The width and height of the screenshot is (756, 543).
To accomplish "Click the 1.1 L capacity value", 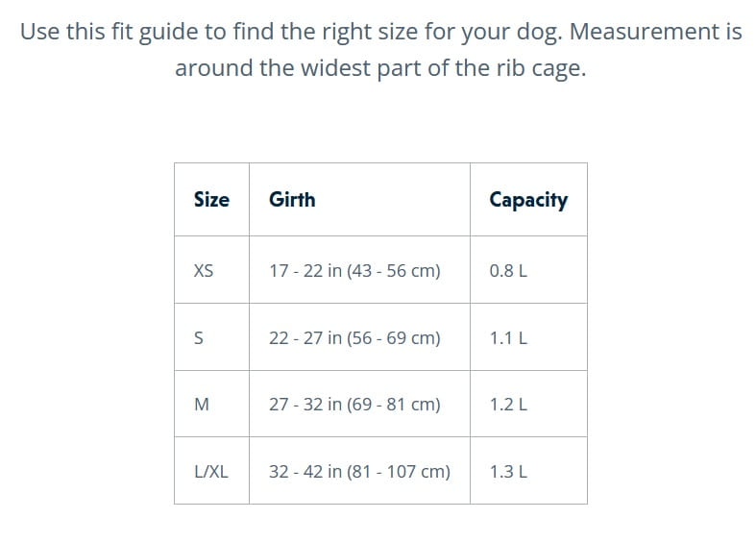I will [508, 338].
